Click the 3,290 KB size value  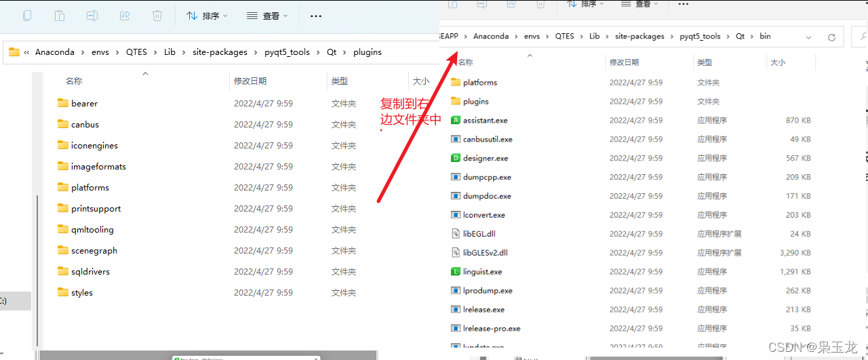[x=795, y=252]
